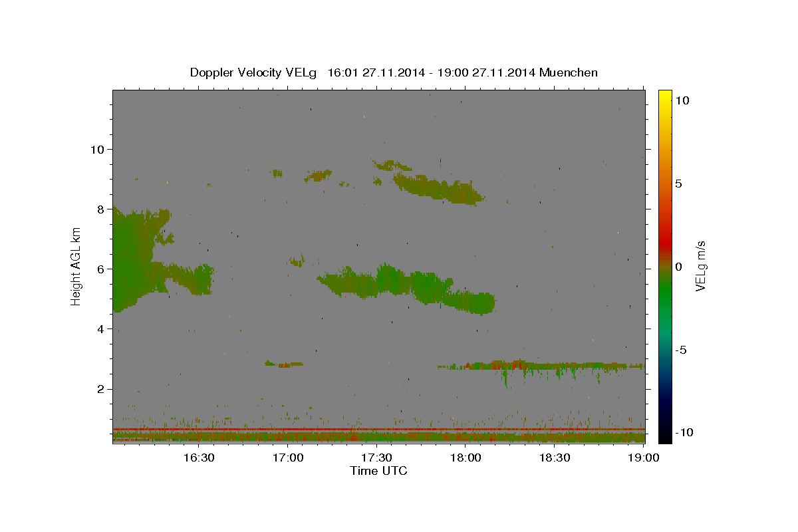Click the red horizontal line near ground
The height and width of the screenshot is (532, 798).
378,430
